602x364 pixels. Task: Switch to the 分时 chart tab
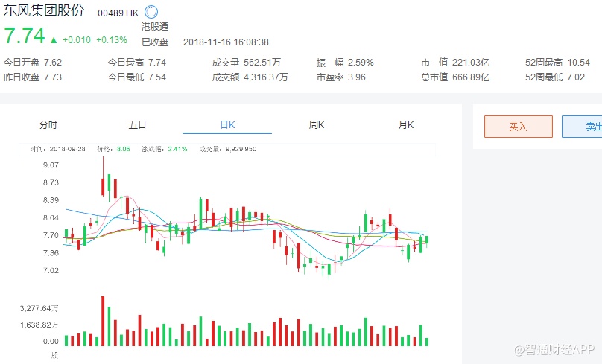[48, 125]
